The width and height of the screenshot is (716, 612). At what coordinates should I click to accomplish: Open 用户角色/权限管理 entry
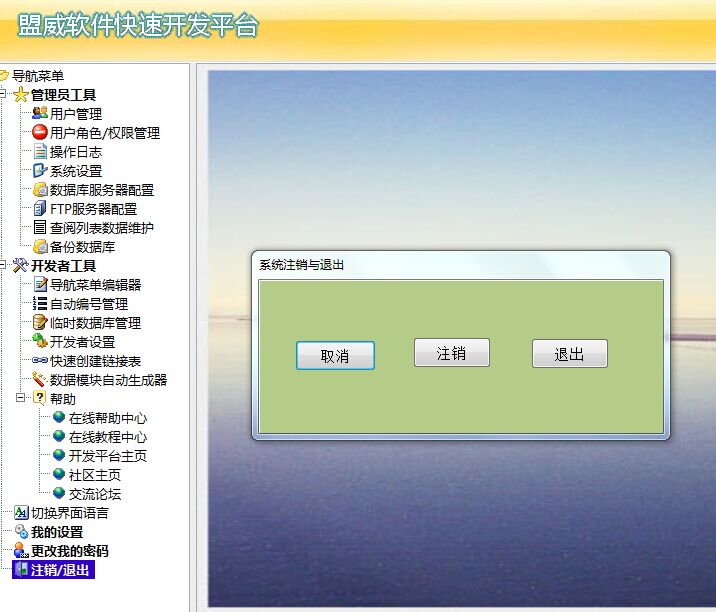[105, 133]
